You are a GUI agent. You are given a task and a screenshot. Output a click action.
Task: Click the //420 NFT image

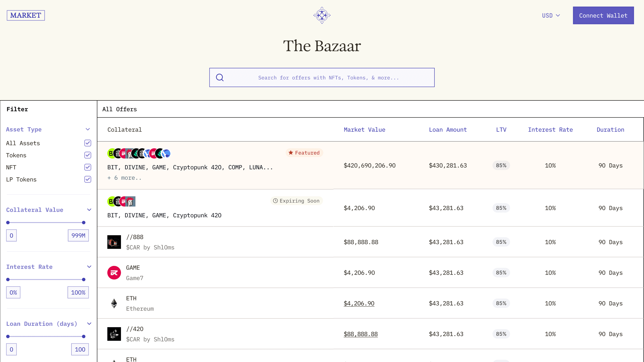114,334
